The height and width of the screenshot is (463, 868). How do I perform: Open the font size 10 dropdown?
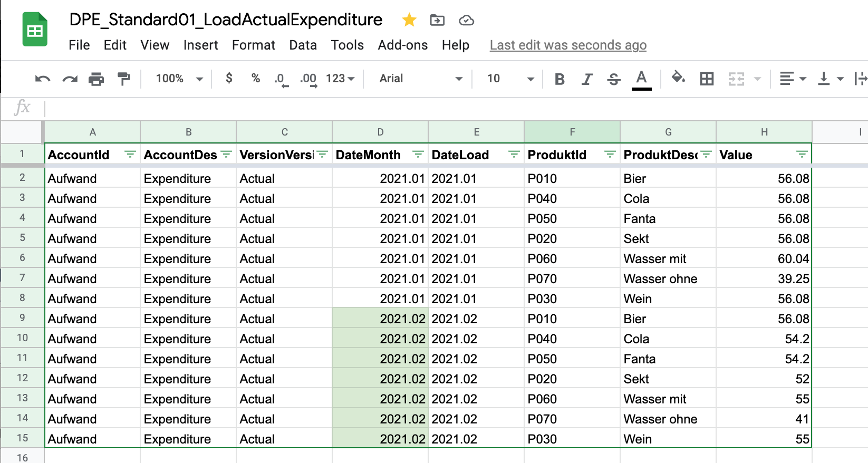510,79
